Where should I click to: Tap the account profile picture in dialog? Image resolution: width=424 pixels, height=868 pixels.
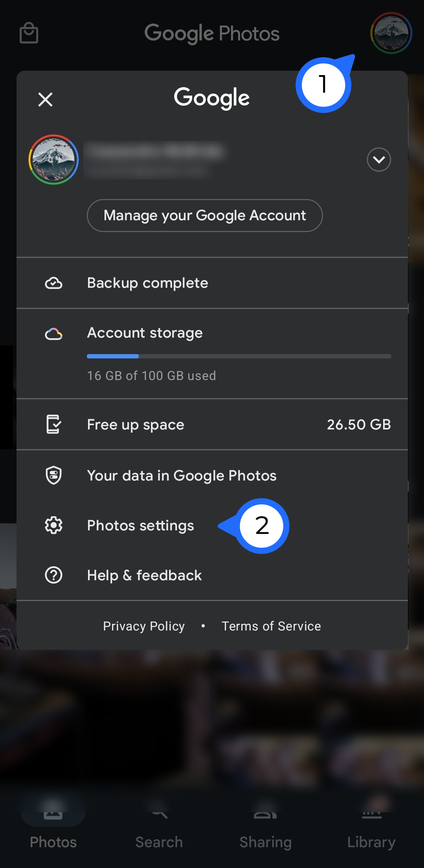[53, 159]
